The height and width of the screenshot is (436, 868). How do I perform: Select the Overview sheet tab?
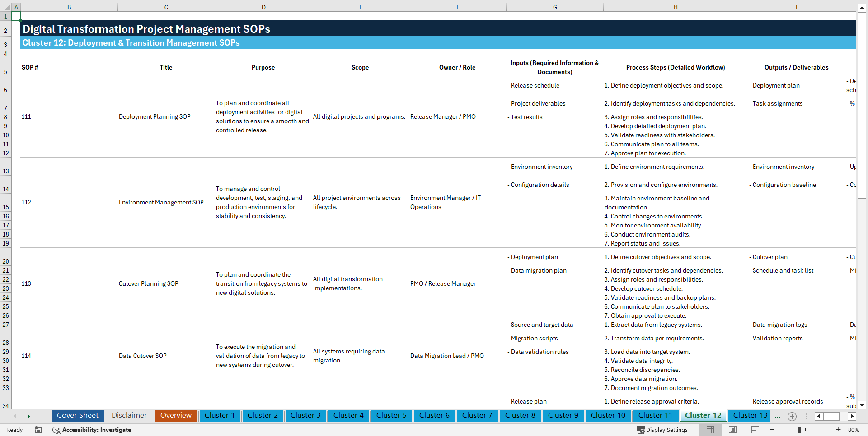click(176, 415)
